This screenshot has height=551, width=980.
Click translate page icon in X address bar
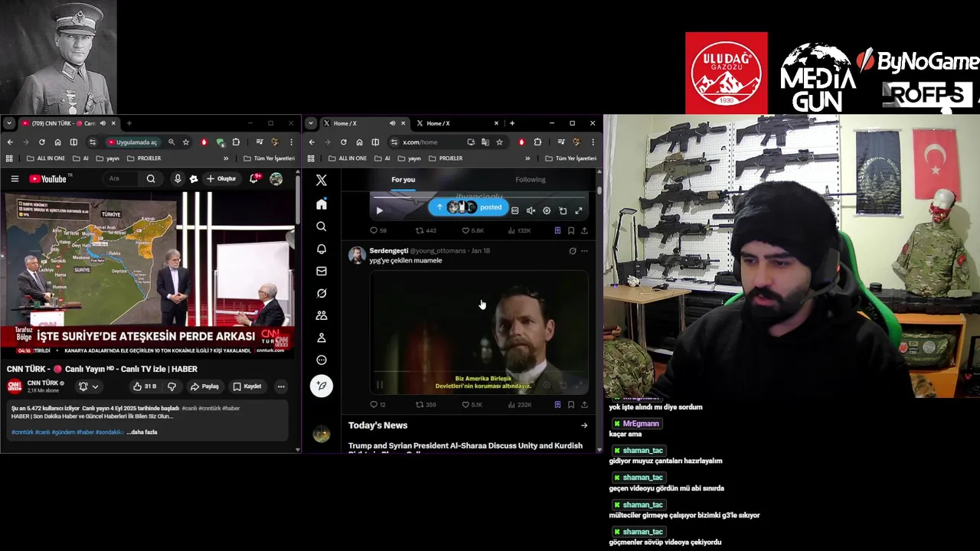click(485, 142)
